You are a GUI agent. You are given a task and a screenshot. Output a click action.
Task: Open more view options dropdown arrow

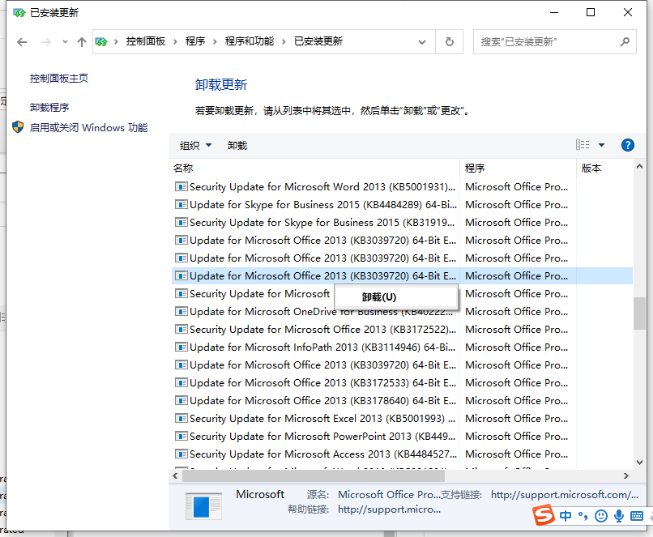[601, 145]
